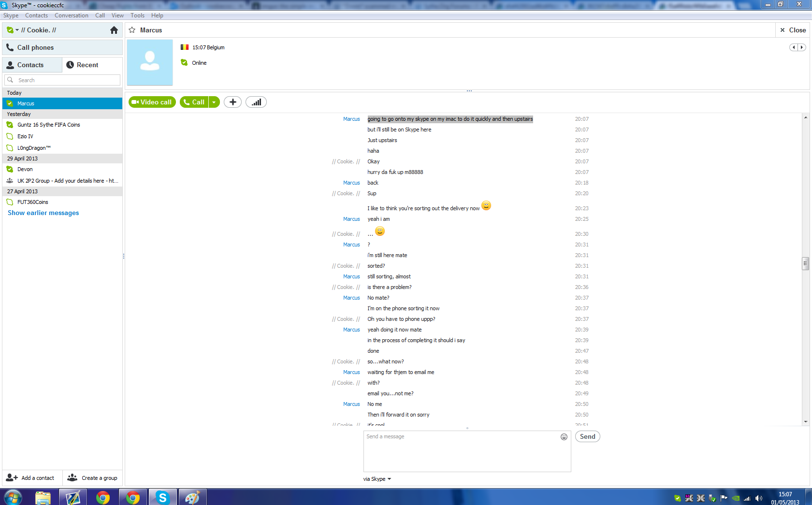Click the chat scrollbar thumb
The height and width of the screenshot is (505, 812).
click(805, 263)
